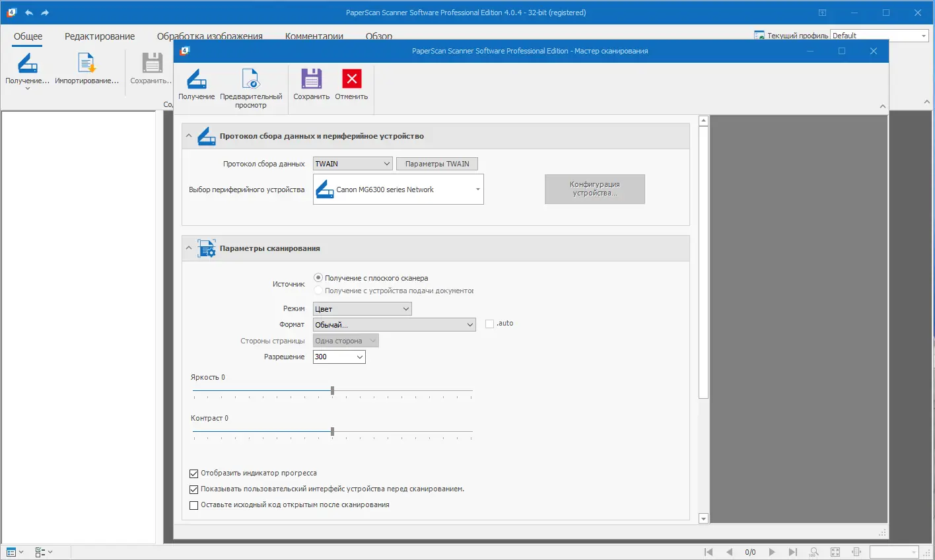Collapse the main window ribbon chevron
935x560 pixels.
point(927,102)
